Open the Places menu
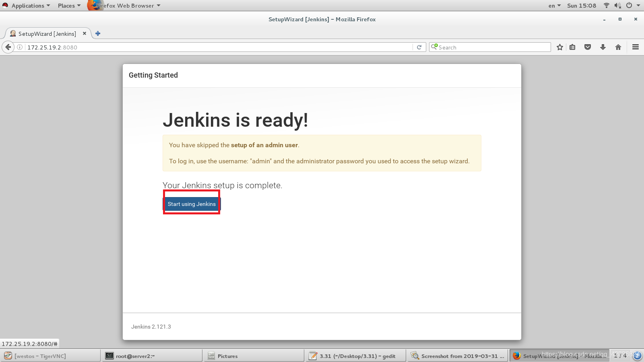 click(x=69, y=6)
